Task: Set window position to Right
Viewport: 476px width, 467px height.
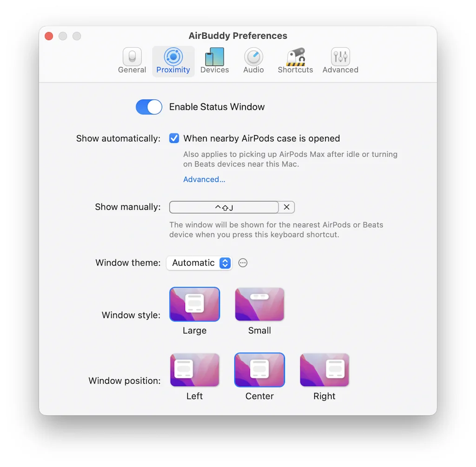Action: 324,370
